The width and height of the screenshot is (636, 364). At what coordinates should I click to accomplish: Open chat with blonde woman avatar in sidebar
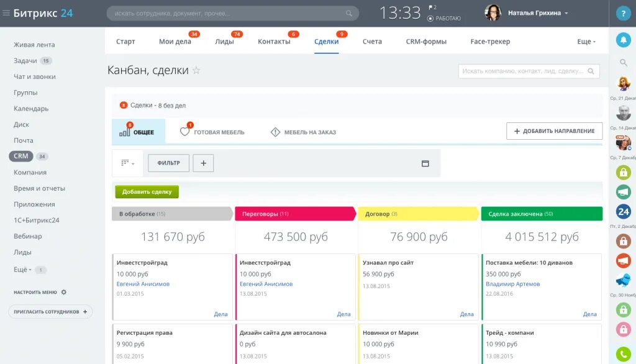click(x=624, y=84)
